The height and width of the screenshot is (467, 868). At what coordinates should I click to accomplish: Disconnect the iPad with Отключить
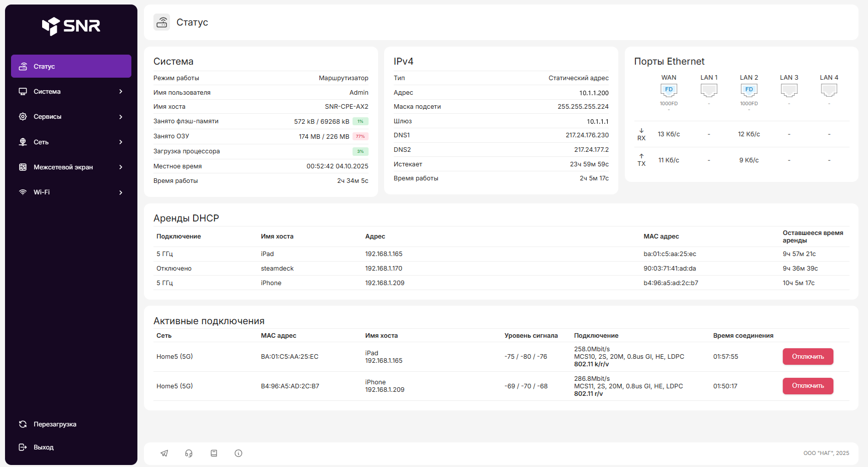click(x=807, y=357)
